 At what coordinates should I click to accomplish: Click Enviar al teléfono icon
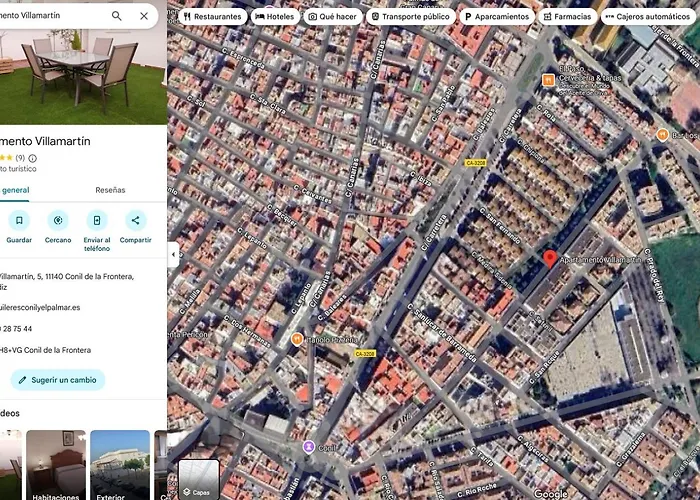(97, 221)
